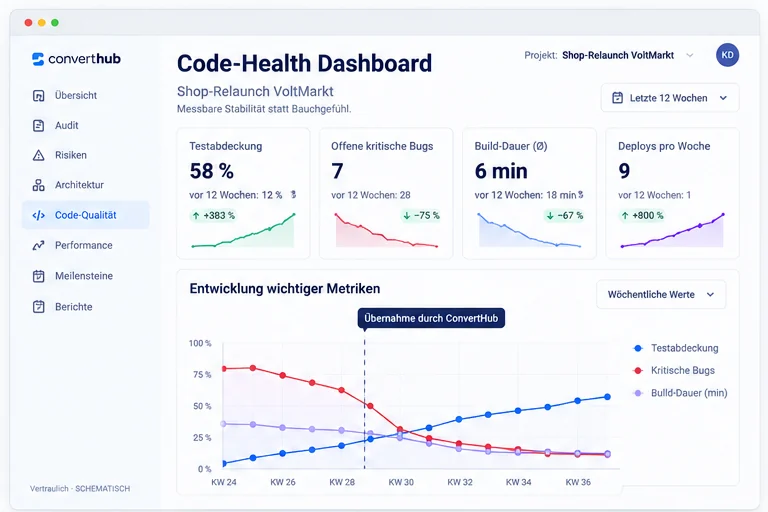The image size is (768, 512).
Task: Click the Entwicklung wichtiger Metriken heading
Action: (285, 289)
